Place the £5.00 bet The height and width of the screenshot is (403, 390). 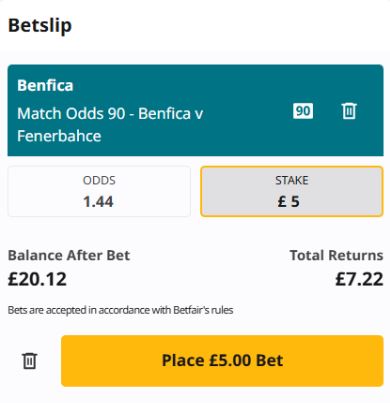(x=222, y=361)
